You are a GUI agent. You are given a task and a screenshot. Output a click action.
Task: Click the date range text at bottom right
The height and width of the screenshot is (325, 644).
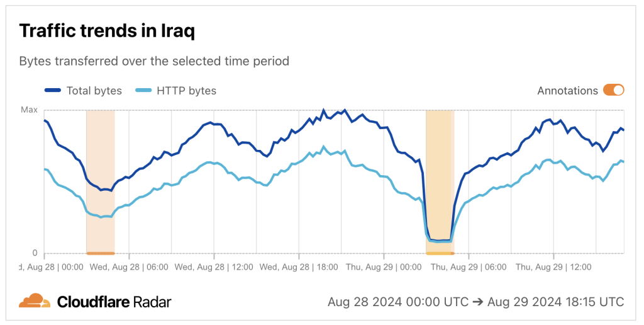click(475, 302)
